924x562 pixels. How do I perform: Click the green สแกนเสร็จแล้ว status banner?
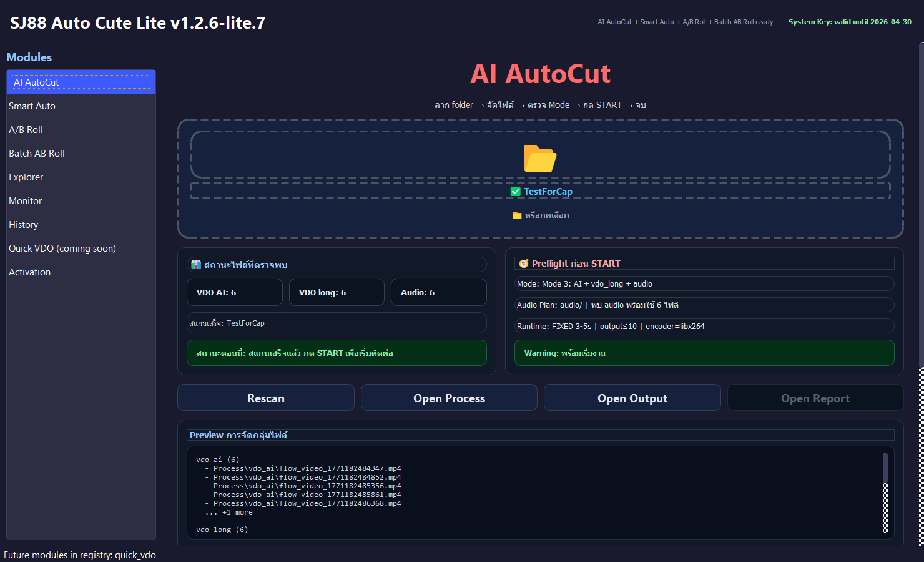point(337,353)
